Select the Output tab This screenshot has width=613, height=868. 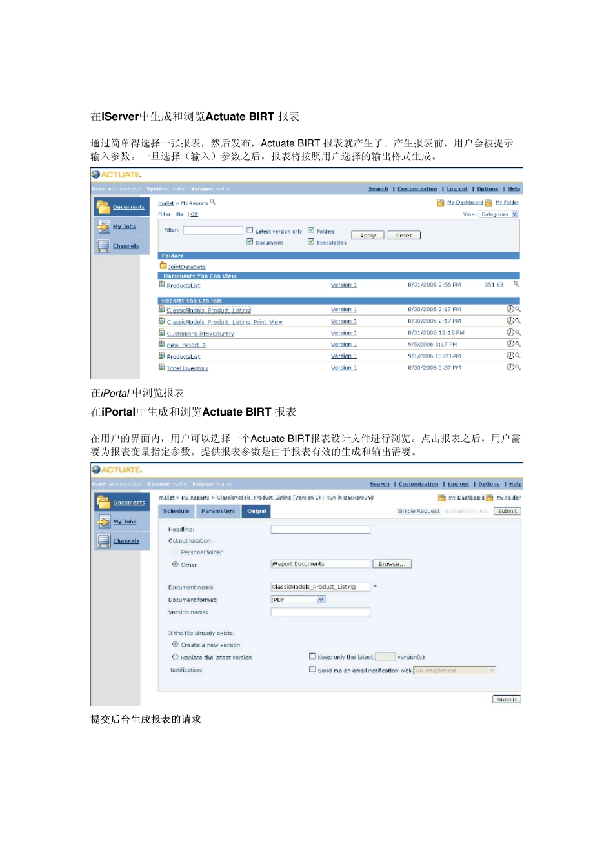257,511
